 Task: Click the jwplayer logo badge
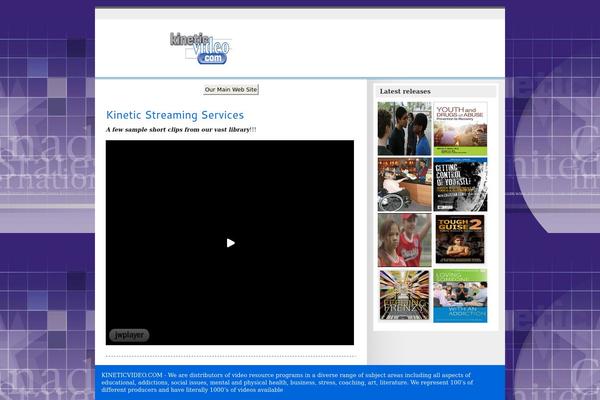tap(129, 335)
